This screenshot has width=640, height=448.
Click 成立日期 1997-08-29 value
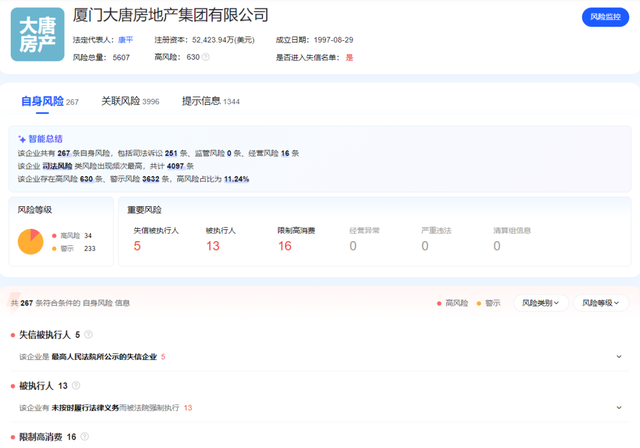click(333, 40)
